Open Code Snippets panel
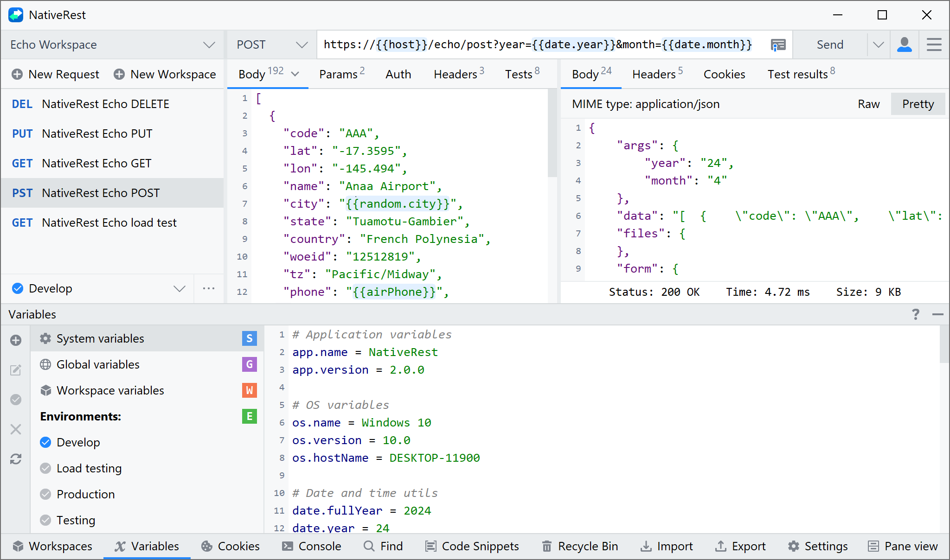This screenshot has width=950, height=560. (x=472, y=546)
